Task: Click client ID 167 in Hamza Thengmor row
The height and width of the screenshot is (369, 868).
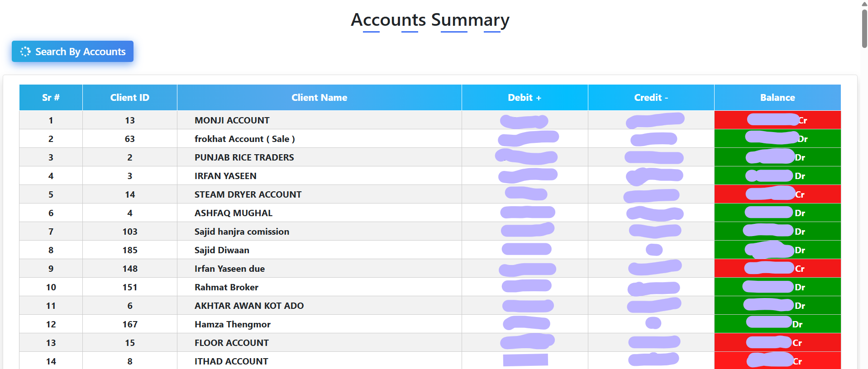Action: [130, 324]
